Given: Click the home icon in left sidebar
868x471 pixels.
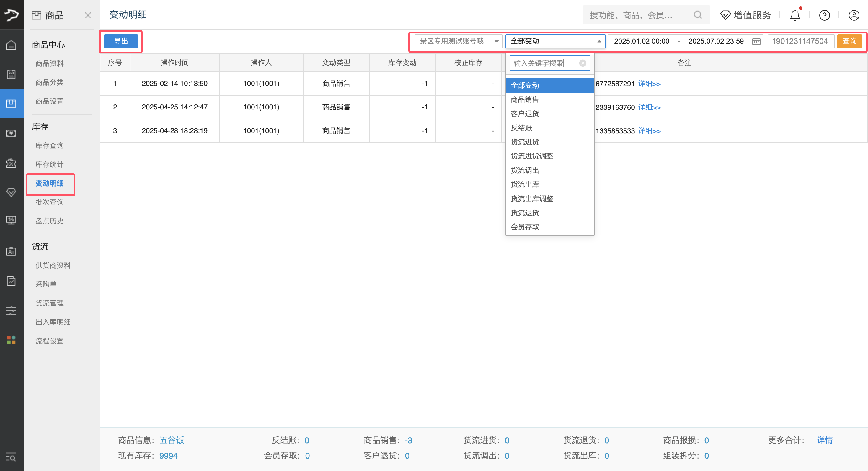Looking at the screenshot, I should pyautogui.click(x=11, y=45).
